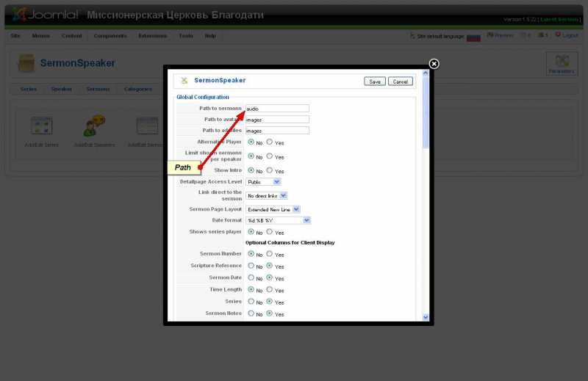Click the scrollbar down arrow in dialog
Image resolution: width=588 pixels, height=381 pixels.
426,317
